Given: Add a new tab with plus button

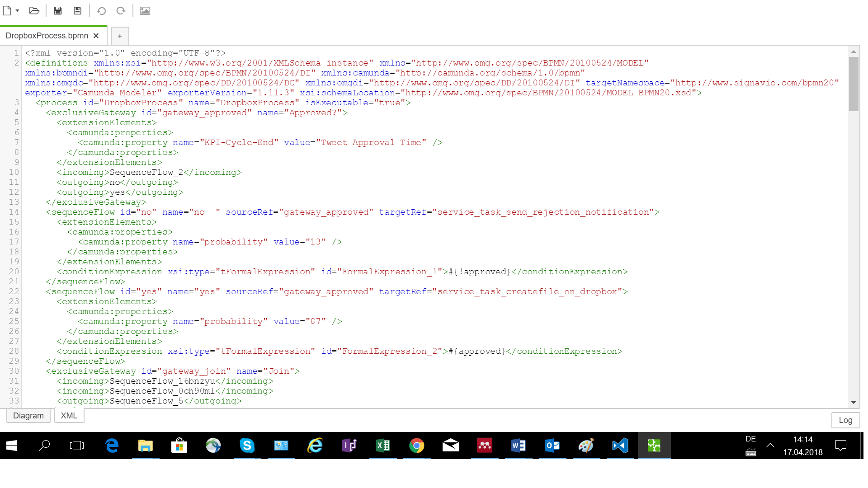Looking at the screenshot, I should tap(120, 36).
